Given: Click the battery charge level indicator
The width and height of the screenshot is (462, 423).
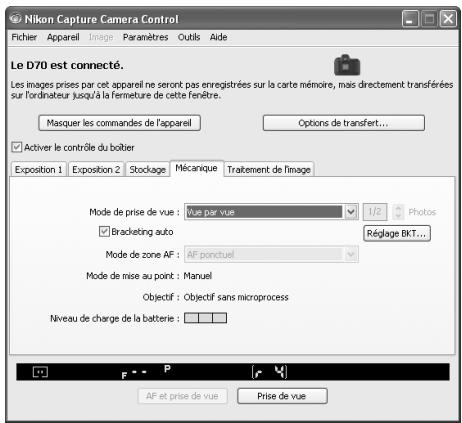Looking at the screenshot, I should pyautogui.click(x=206, y=318).
